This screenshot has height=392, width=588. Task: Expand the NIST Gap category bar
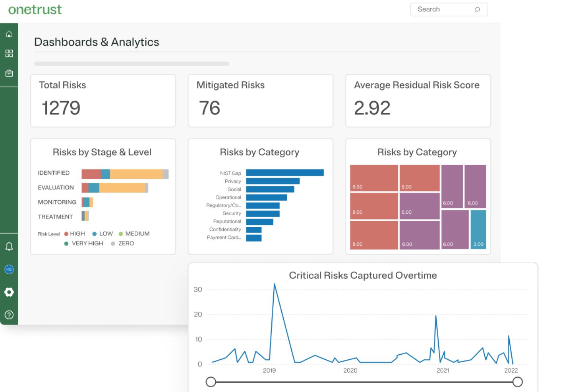point(284,173)
